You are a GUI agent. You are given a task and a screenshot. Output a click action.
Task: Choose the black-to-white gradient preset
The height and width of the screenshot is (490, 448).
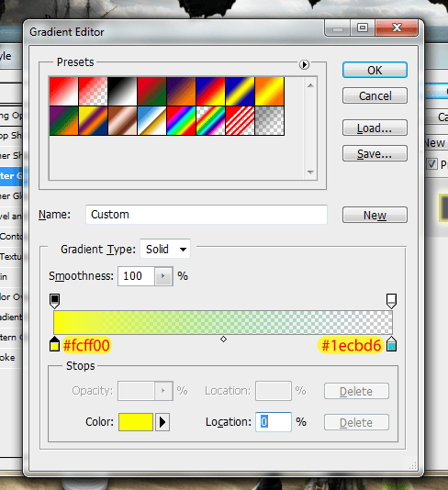coord(122,92)
